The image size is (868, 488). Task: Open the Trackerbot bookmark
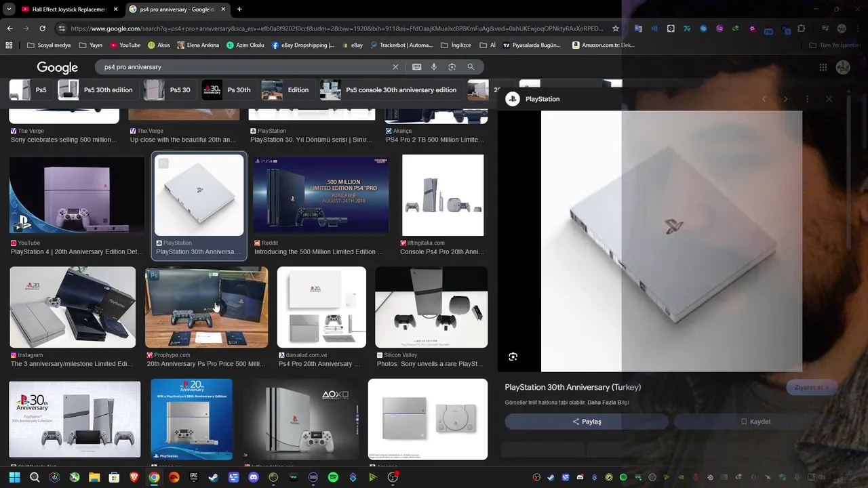pos(401,45)
